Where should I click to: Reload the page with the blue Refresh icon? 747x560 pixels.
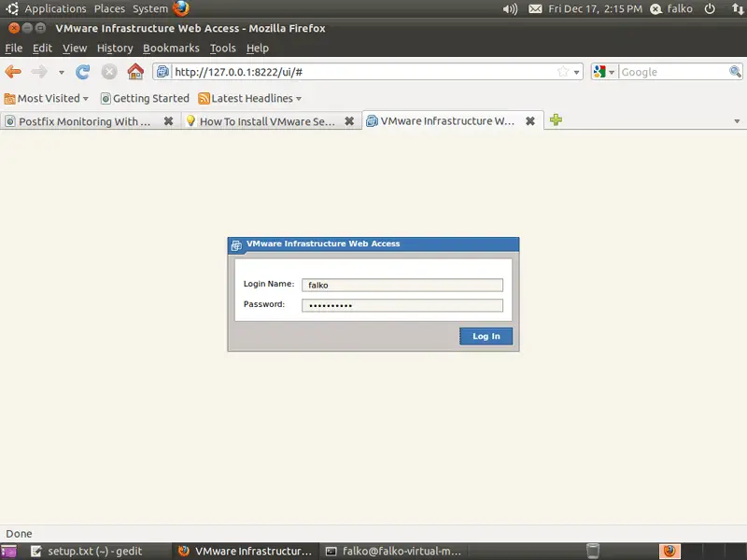82,72
